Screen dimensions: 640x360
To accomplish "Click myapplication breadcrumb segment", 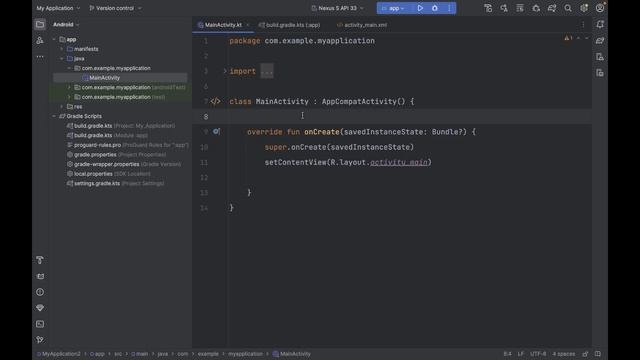I will tap(245, 354).
